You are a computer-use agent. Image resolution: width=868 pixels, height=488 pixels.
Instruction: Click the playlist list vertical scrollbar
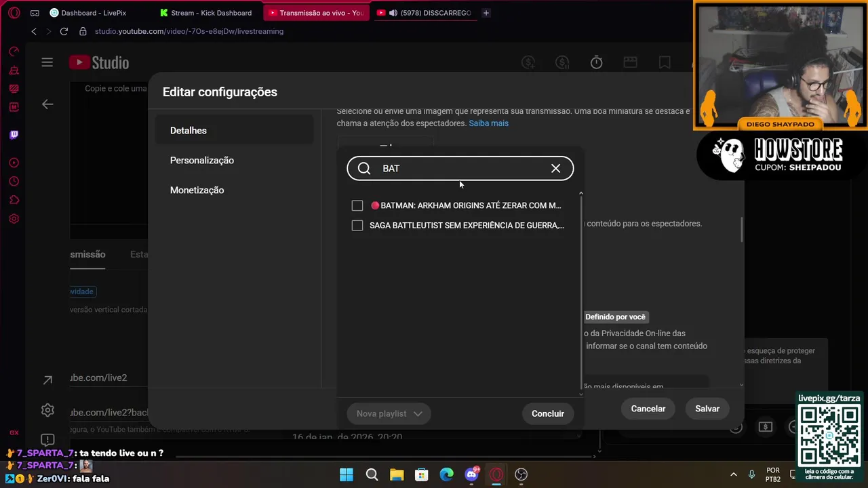(580, 293)
